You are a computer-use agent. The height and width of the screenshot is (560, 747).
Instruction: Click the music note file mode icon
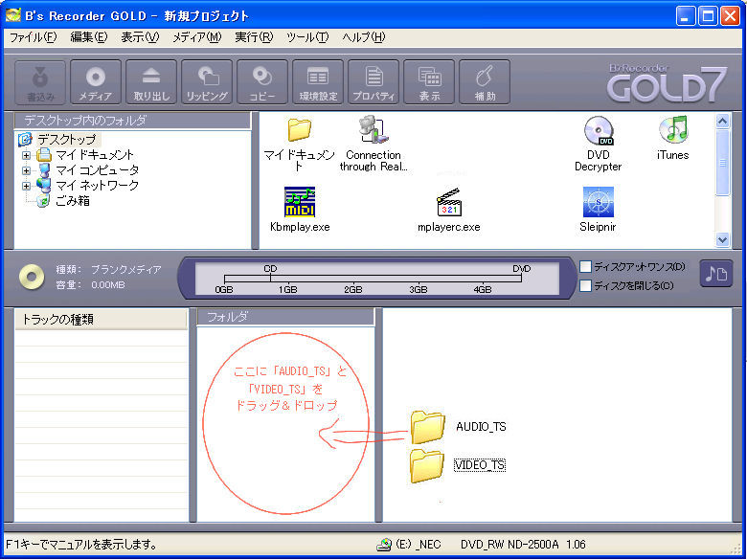716,274
